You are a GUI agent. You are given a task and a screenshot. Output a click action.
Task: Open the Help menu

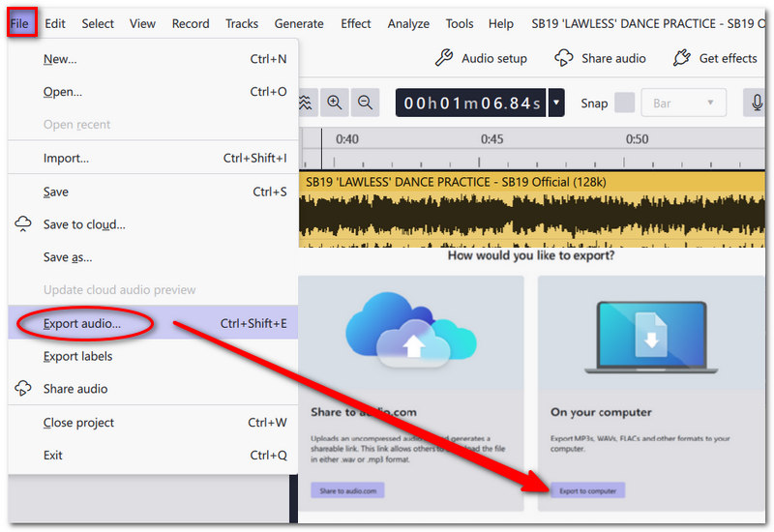coord(501,23)
